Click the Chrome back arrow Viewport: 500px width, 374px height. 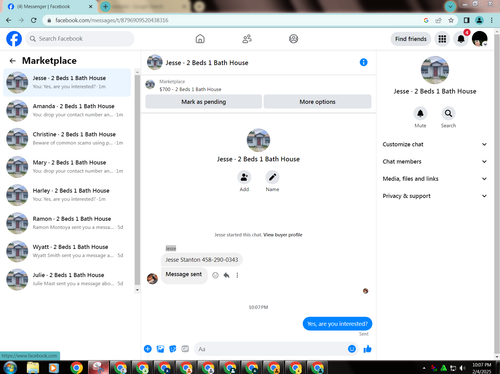coord(9,20)
